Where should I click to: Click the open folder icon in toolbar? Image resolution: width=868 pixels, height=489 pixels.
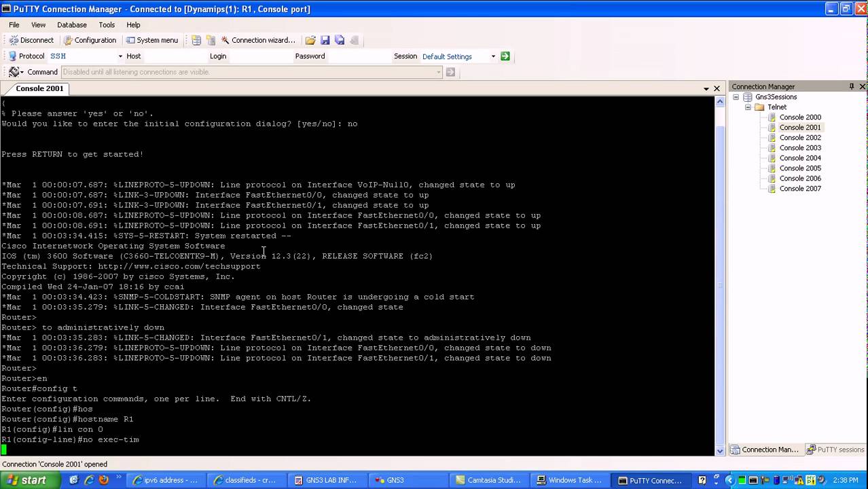click(310, 40)
